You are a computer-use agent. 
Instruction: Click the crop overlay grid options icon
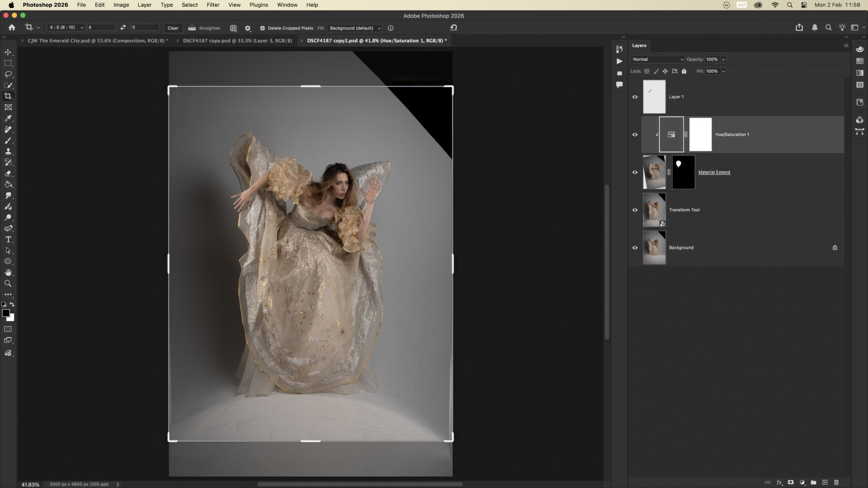pyautogui.click(x=233, y=28)
